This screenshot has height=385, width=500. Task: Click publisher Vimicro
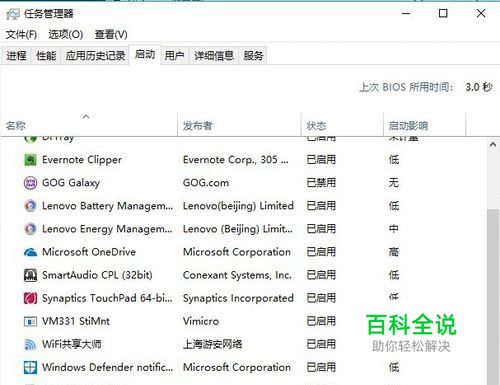[x=201, y=321]
